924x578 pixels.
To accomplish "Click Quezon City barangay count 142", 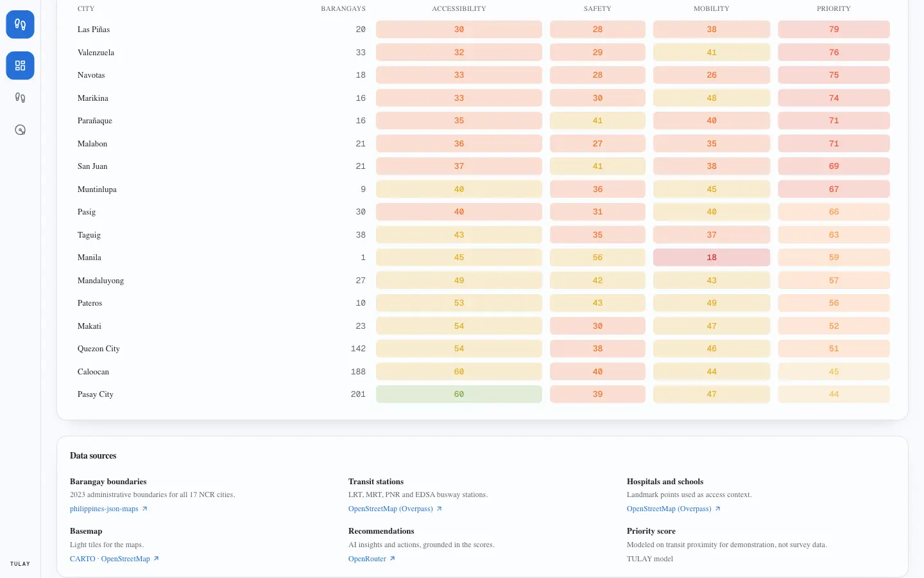I will [358, 349].
